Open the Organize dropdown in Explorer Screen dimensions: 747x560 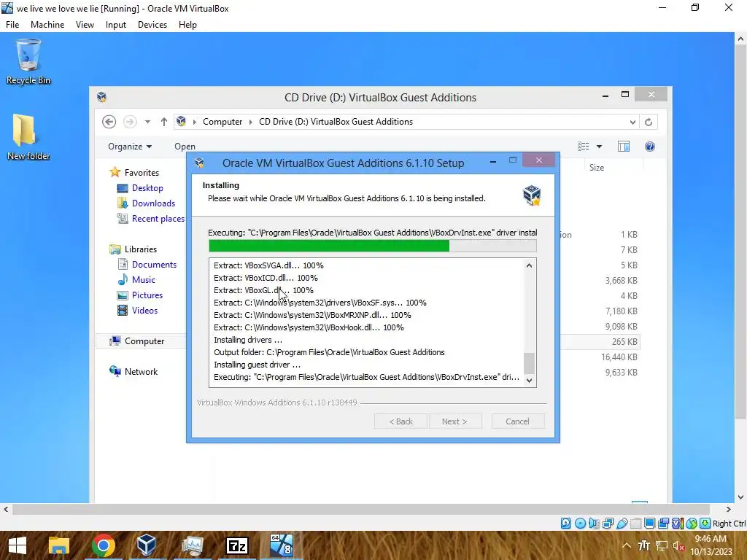(x=130, y=146)
